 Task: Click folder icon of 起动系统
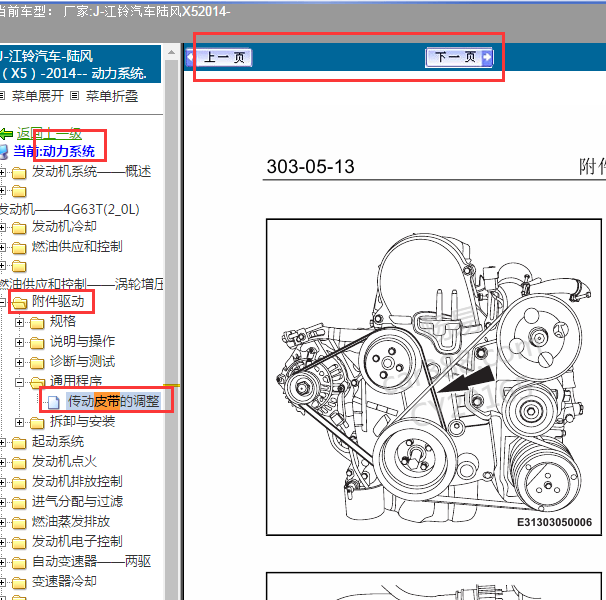(x=19, y=443)
